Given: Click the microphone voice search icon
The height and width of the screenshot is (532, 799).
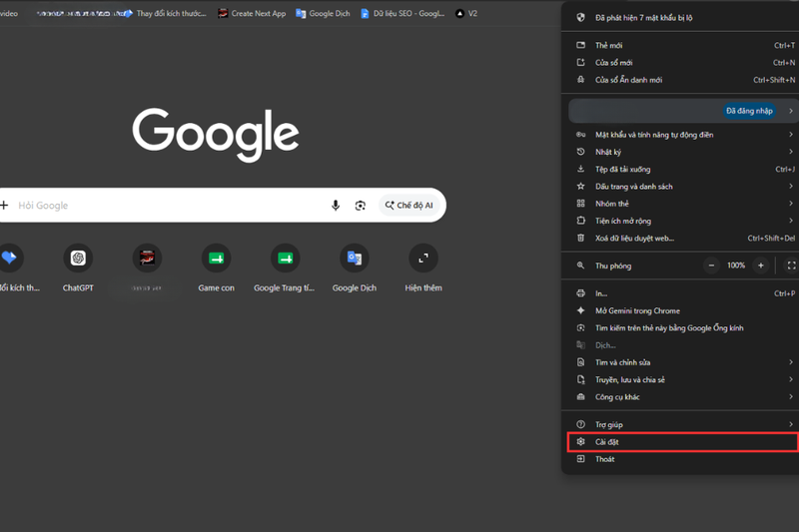Looking at the screenshot, I should pos(336,206).
